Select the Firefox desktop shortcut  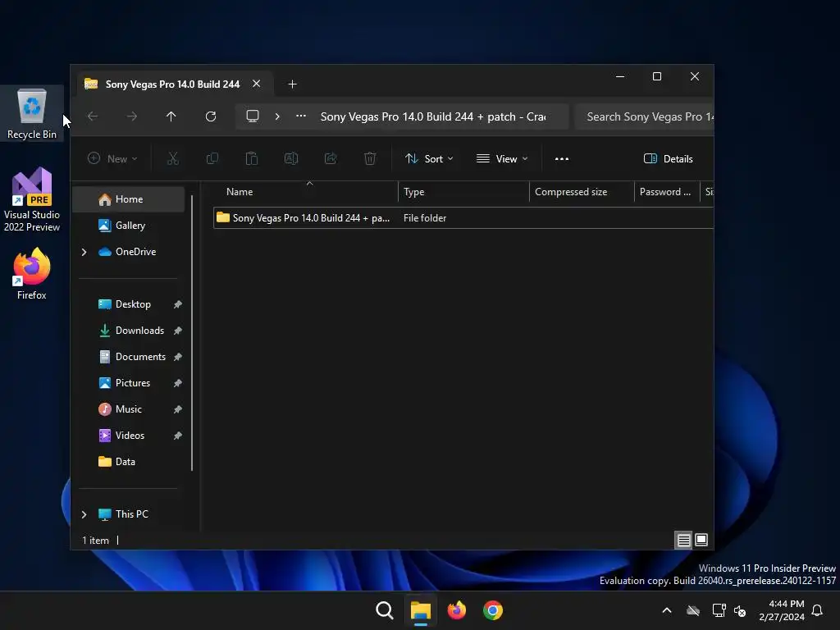(x=32, y=274)
